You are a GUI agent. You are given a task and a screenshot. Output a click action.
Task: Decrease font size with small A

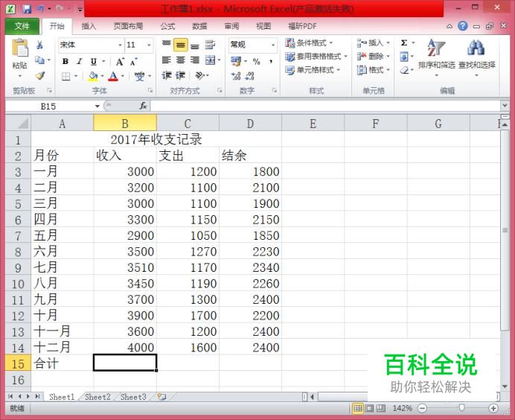pyautogui.click(x=134, y=62)
